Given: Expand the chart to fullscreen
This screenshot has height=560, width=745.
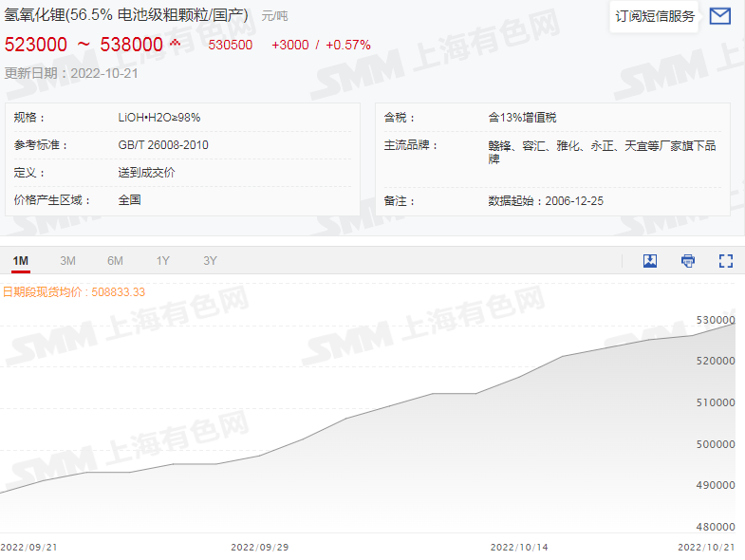Looking at the screenshot, I should 727,261.
